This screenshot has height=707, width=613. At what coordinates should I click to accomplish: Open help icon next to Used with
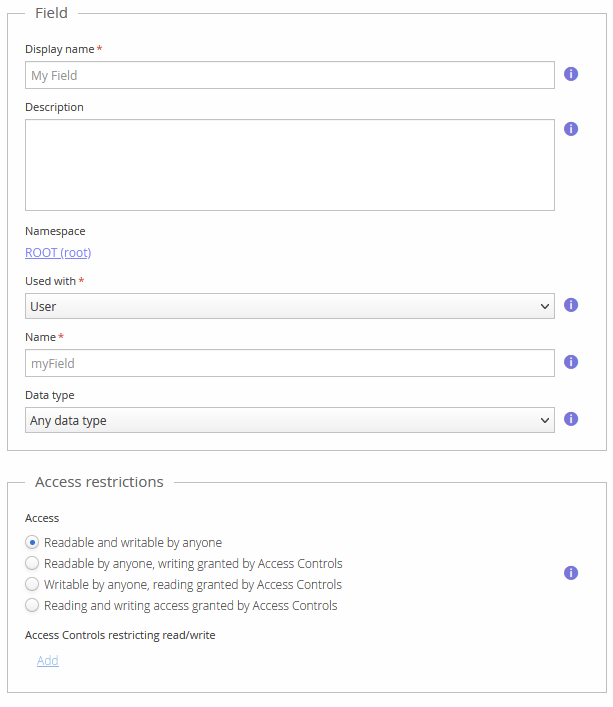point(571,305)
